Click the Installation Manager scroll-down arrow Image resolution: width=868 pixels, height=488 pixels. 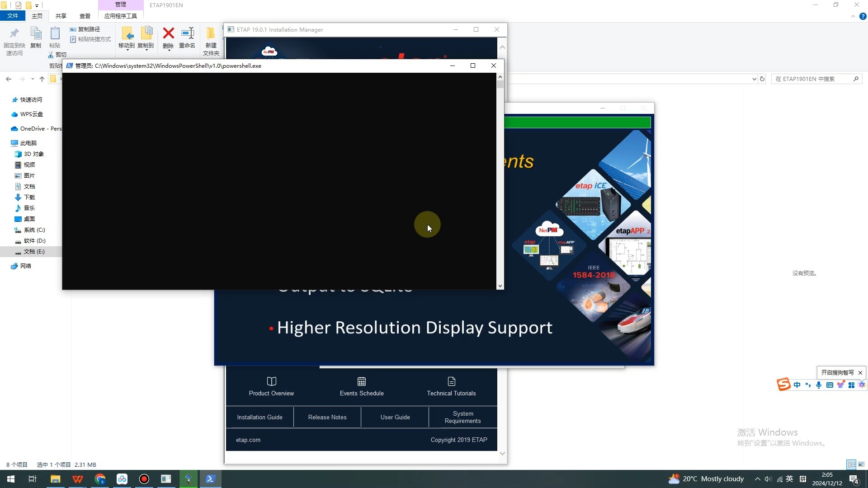[x=502, y=453]
